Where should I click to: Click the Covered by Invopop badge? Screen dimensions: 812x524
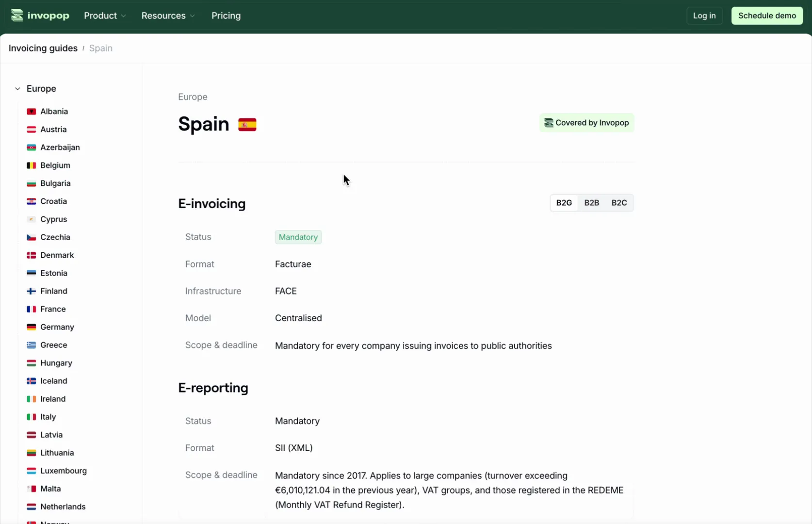tap(586, 123)
